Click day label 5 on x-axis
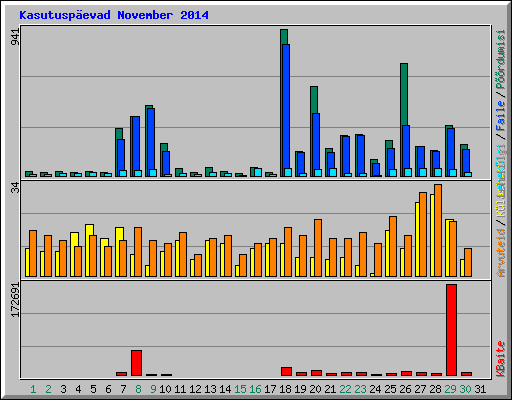 click(x=93, y=389)
